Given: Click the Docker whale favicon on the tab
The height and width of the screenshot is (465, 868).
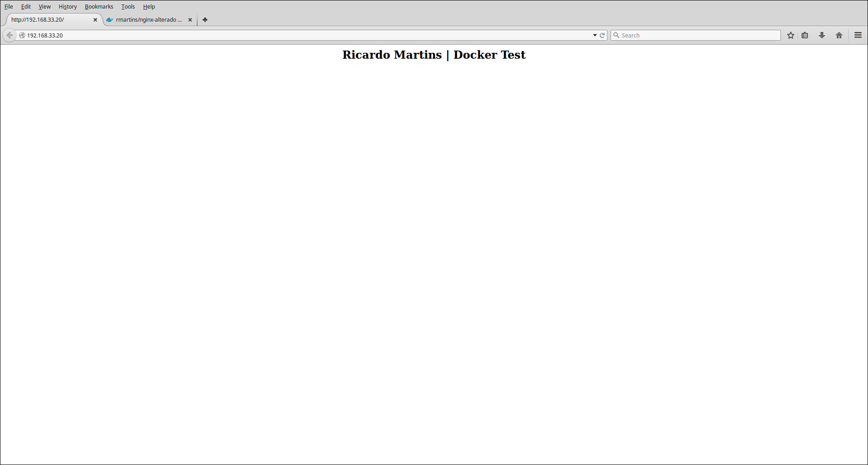Looking at the screenshot, I should pos(110,20).
